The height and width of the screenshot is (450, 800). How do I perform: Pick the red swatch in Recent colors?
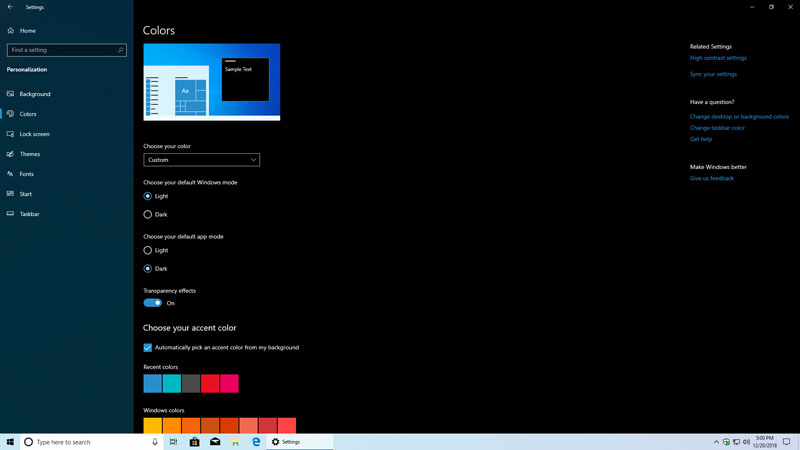pyautogui.click(x=210, y=383)
